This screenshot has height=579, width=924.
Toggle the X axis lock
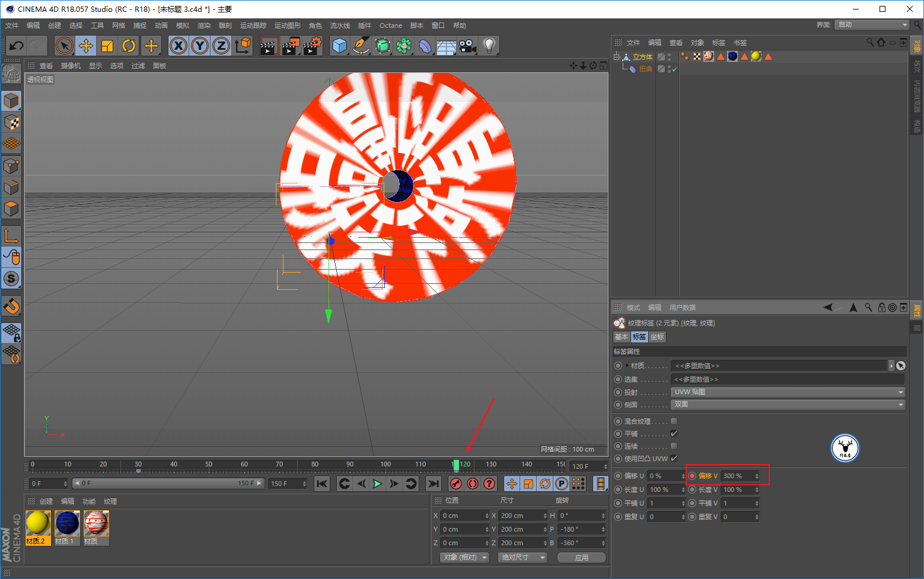179,46
